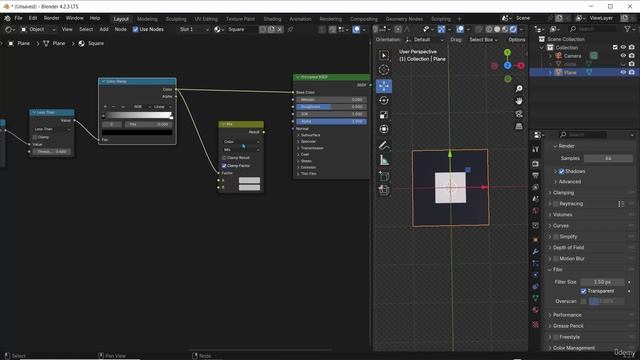
Task: Open the node editor Add menu
Action: (x=104, y=29)
